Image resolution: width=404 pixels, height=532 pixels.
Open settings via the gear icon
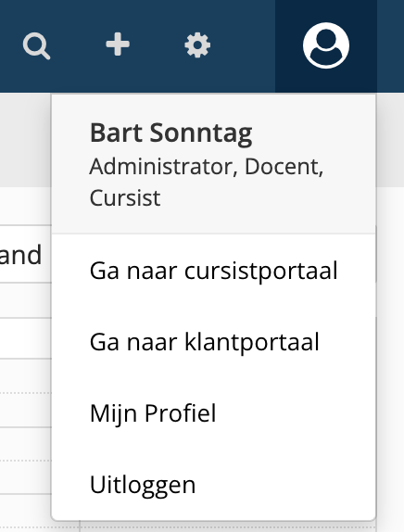197,45
